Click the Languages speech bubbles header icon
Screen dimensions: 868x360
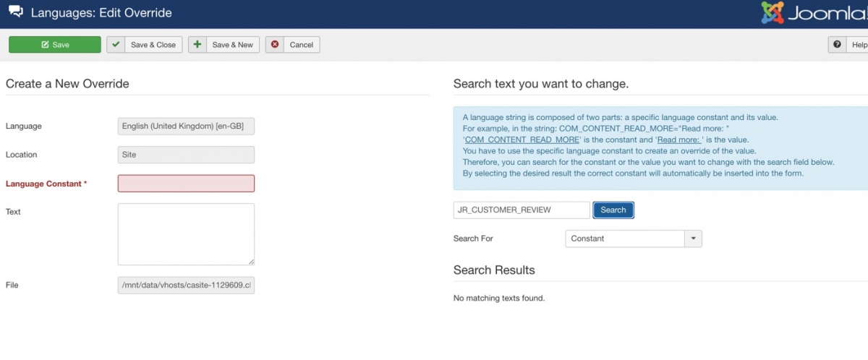pyautogui.click(x=15, y=12)
